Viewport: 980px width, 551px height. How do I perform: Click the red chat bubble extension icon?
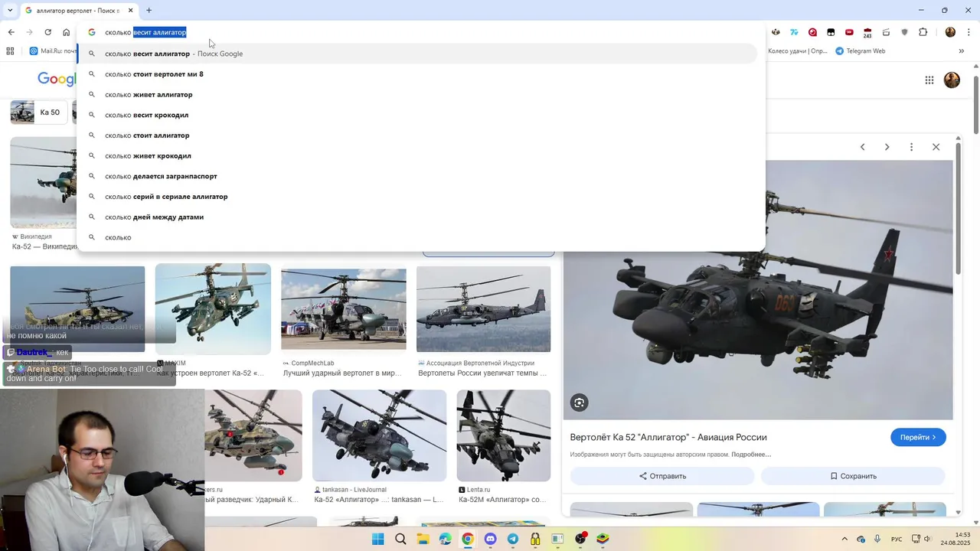812,32
